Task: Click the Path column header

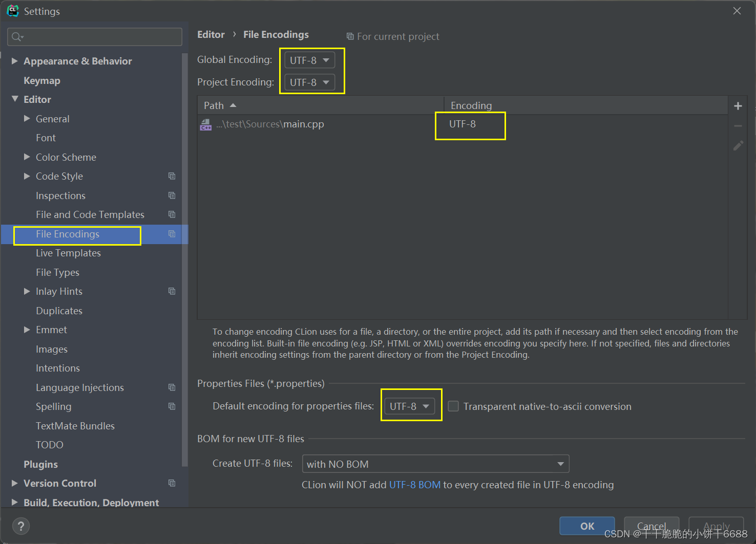Action: point(321,105)
